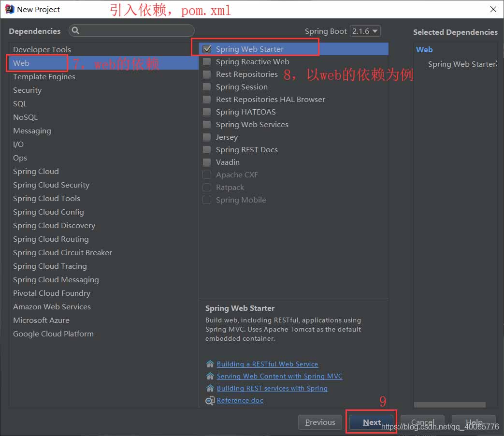Open Building a RESTful Web Service link
The height and width of the screenshot is (436, 504).
(x=267, y=364)
